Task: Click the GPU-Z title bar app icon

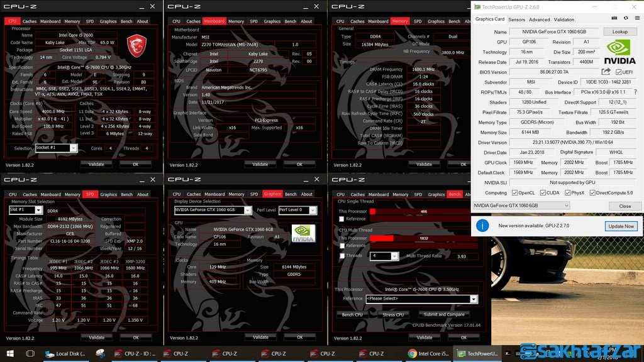Action: click(477, 7)
